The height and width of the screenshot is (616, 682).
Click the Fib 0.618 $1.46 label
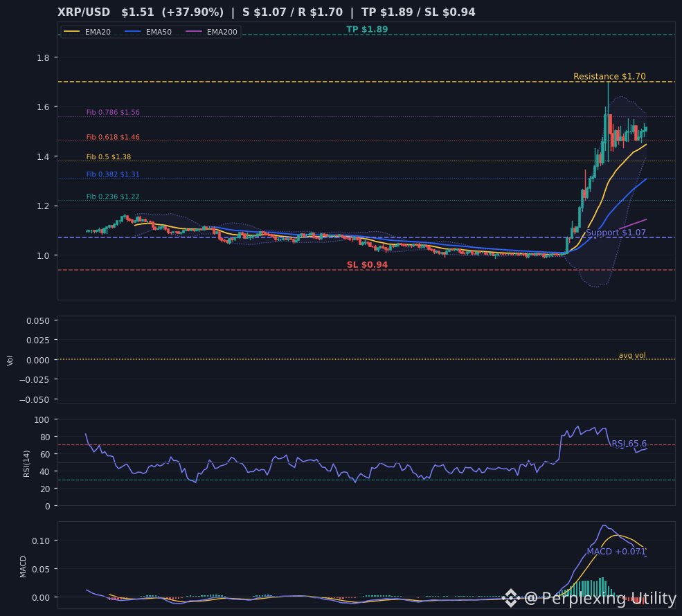pos(113,137)
